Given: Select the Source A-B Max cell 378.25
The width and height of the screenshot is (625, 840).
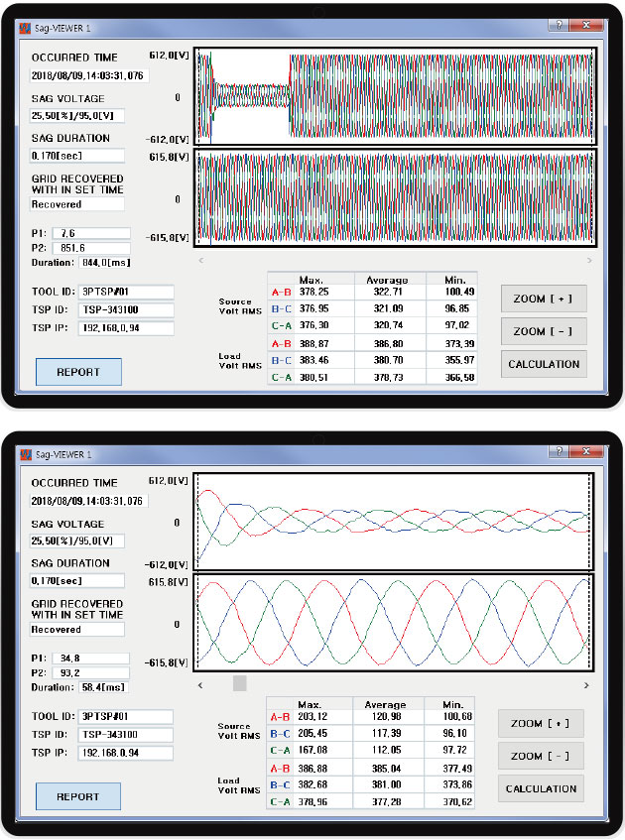Looking at the screenshot, I should [312, 294].
